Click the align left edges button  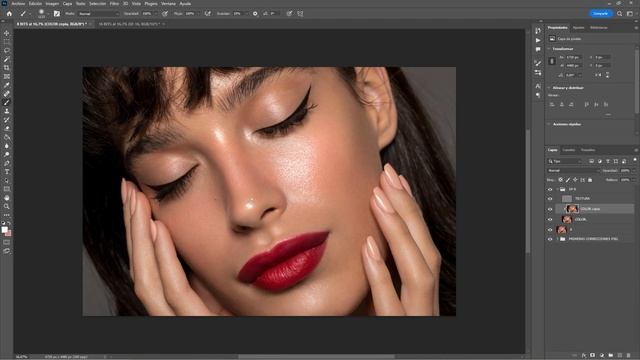click(x=552, y=104)
